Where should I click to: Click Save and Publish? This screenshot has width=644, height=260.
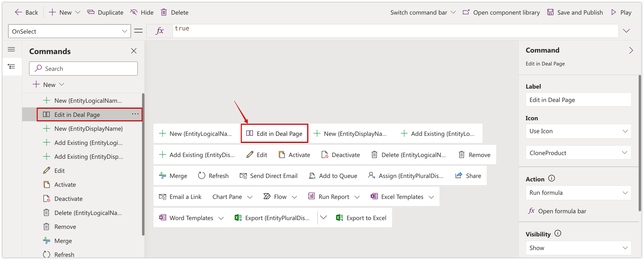point(575,12)
